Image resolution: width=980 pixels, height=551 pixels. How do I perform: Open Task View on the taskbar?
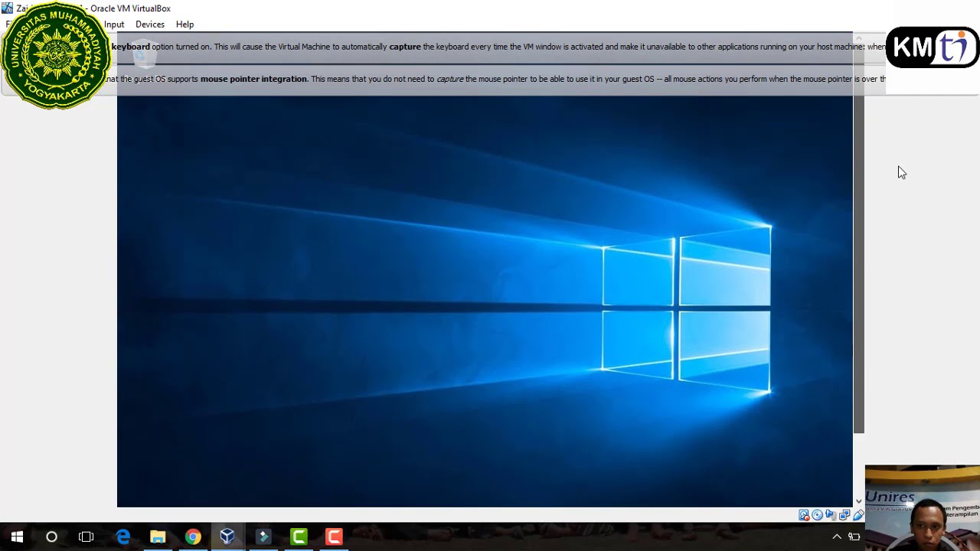click(x=86, y=536)
